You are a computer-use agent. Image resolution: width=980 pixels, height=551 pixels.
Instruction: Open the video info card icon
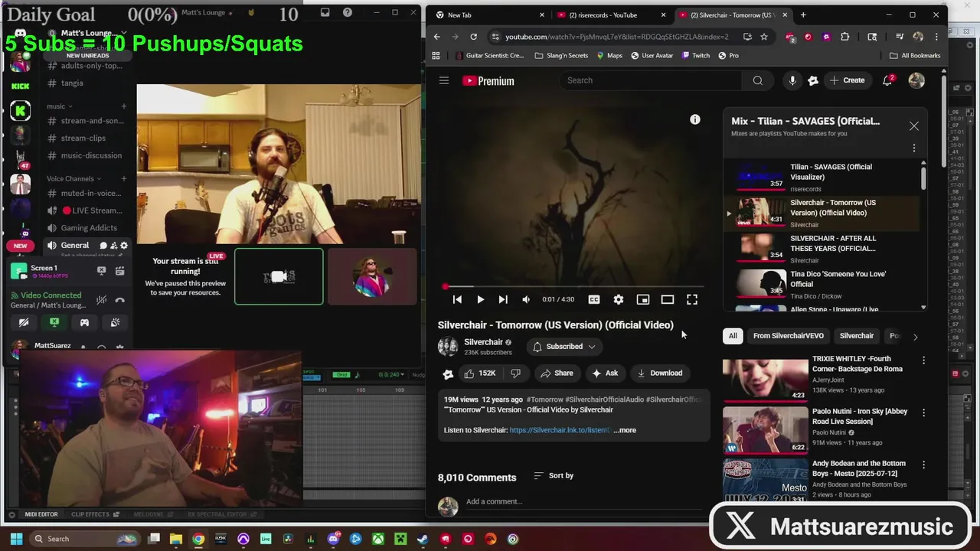(695, 119)
